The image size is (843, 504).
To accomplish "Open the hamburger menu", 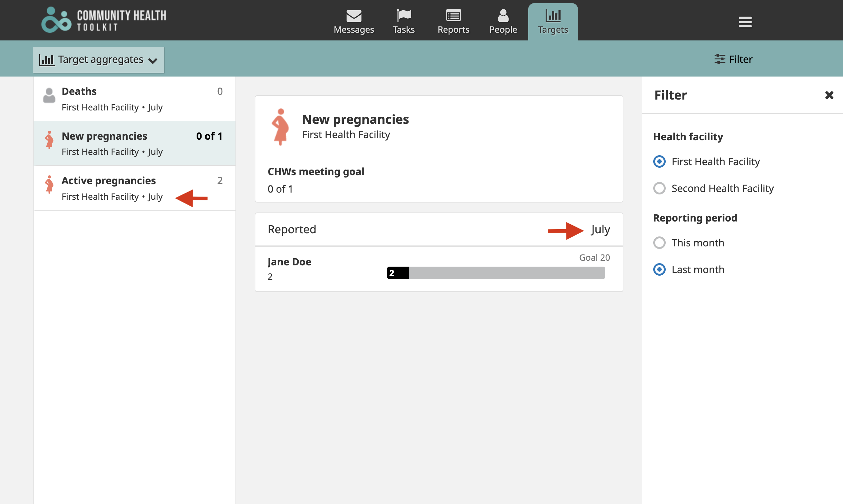I will click(x=745, y=22).
